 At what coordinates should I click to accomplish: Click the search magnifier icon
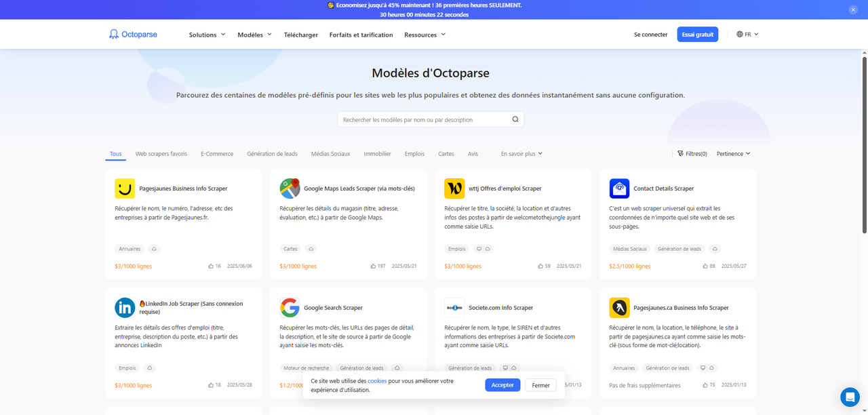point(515,119)
